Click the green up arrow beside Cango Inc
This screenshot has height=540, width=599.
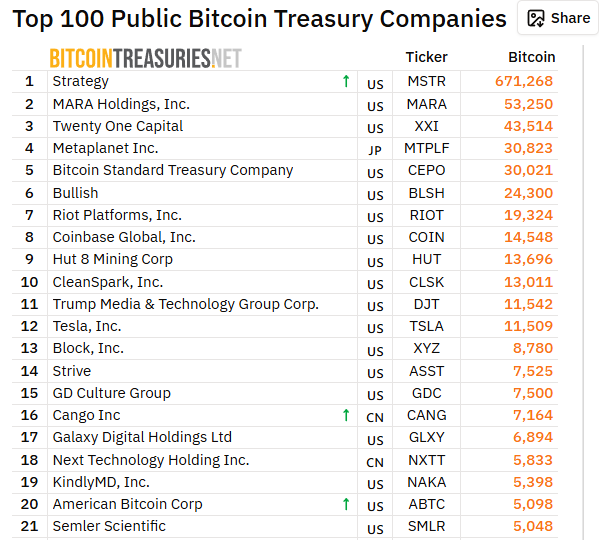[346, 415]
